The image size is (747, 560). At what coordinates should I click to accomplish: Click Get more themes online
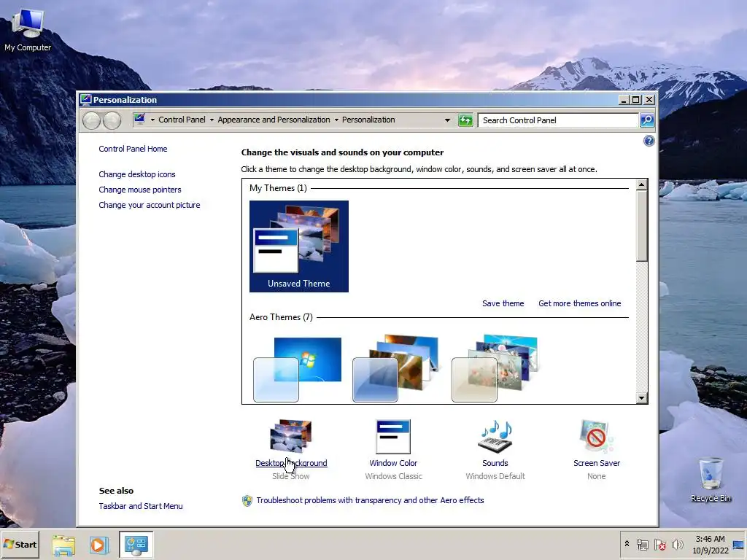[x=579, y=303]
